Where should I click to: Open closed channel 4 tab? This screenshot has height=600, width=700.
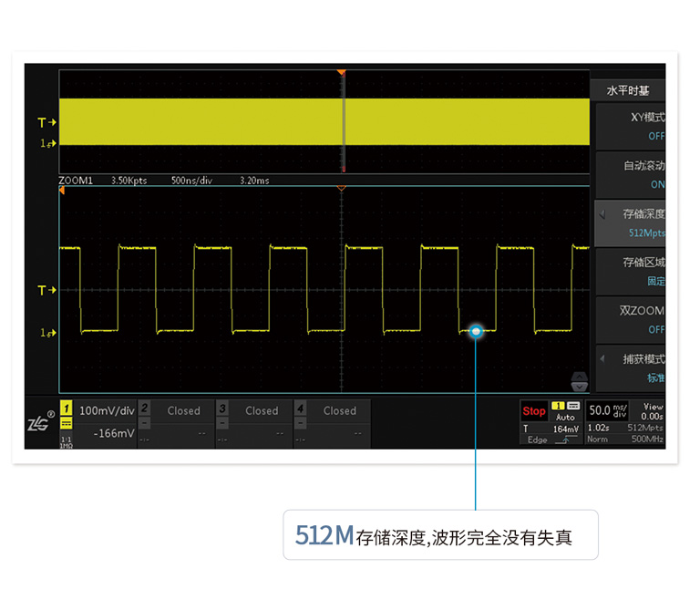(332, 421)
